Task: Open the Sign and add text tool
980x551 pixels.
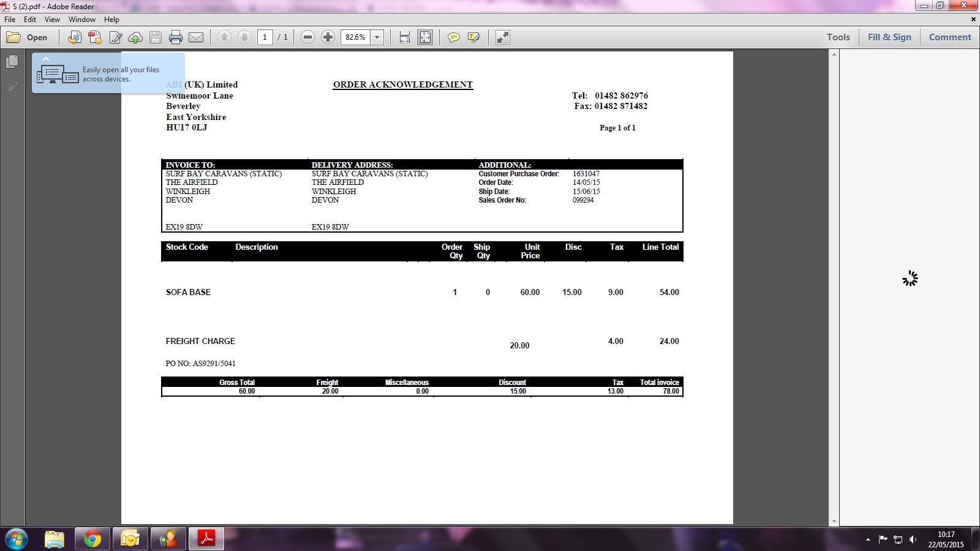Action: [115, 37]
